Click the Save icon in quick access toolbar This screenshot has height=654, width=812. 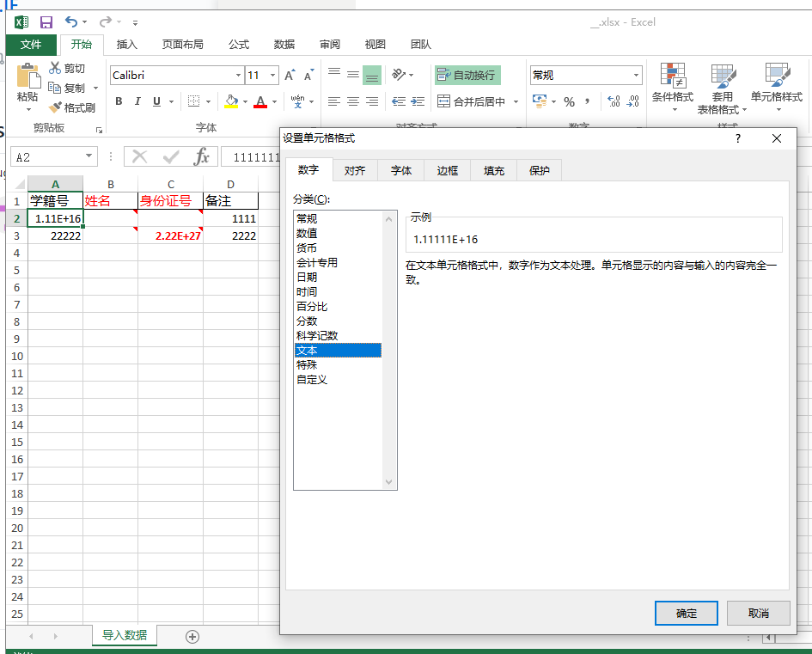point(46,22)
